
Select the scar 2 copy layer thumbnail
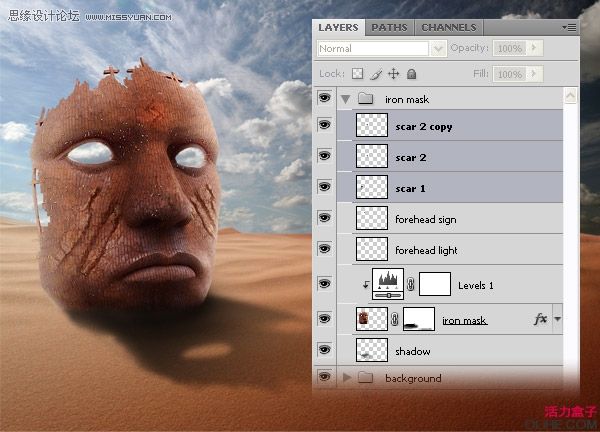[x=372, y=125]
